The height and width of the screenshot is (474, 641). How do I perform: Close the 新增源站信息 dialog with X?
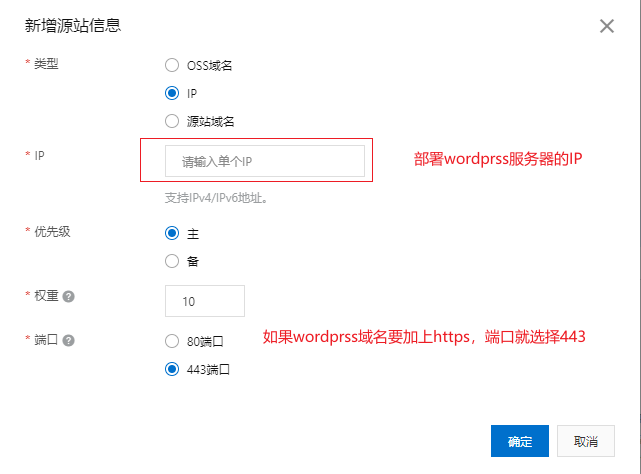tap(606, 26)
